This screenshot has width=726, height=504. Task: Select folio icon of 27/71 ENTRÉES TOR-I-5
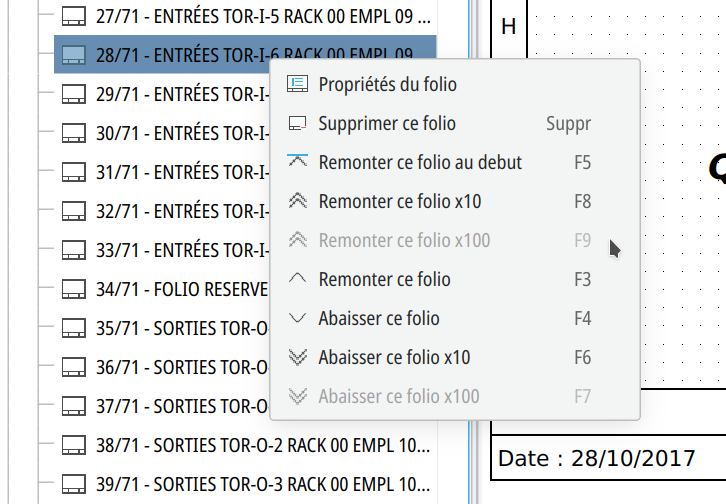pos(74,17)
